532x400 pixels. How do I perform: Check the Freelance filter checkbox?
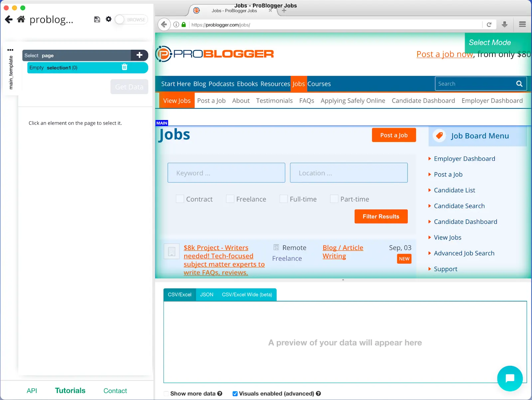(x=230, y=199)
